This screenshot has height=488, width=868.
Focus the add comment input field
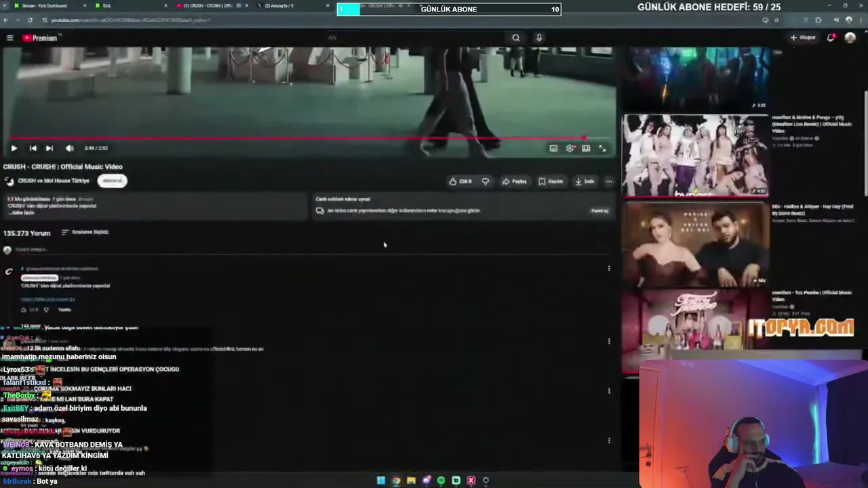coord(312,249)
